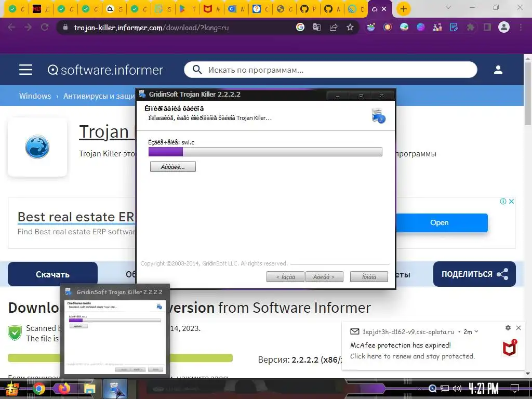The image size is (532, 399).
Task: Open the Windows breadcrumb link
Action: (x=35, y=96)
